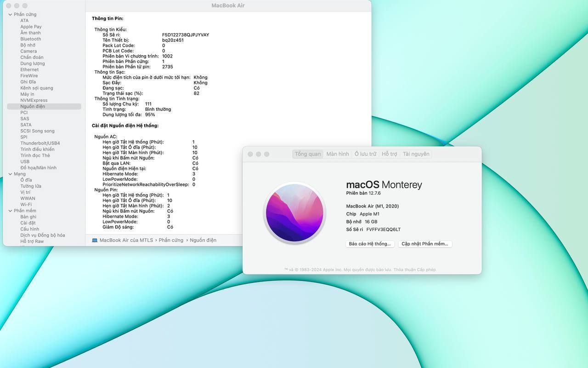Open Thunderbolt/USB4 in the sidebar
The image size is (588, 368).
40,143
